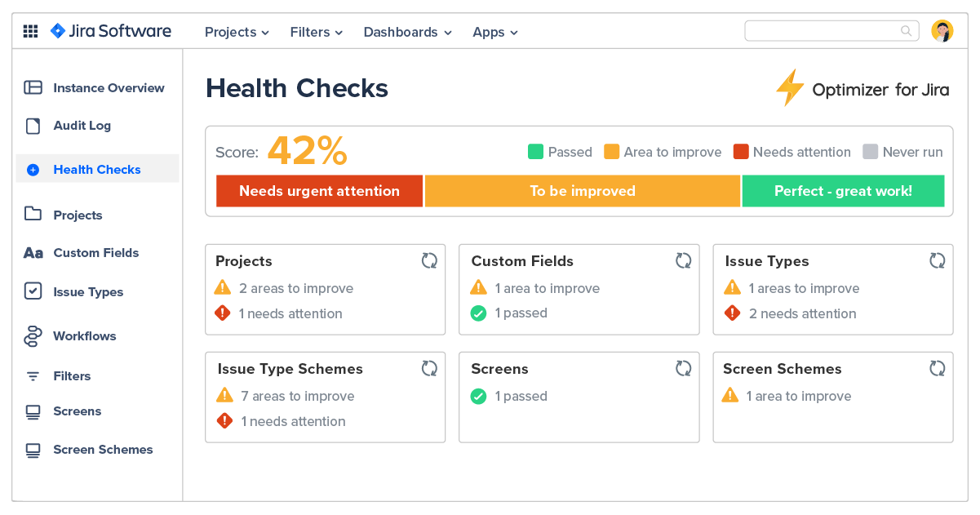This screenshot has width=980, height=515.
Task: Open Screens in the sidebar
Action: point(78,411)
